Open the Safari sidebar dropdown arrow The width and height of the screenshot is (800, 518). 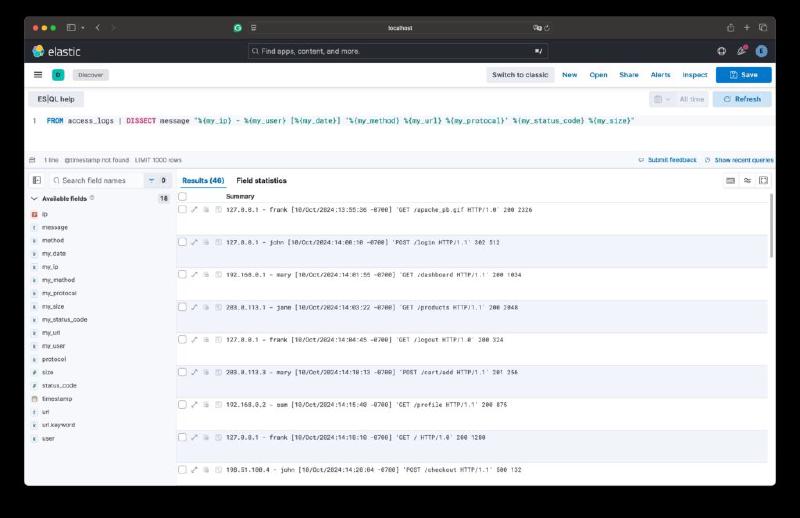pyautogui.click(x=83, y=28)
